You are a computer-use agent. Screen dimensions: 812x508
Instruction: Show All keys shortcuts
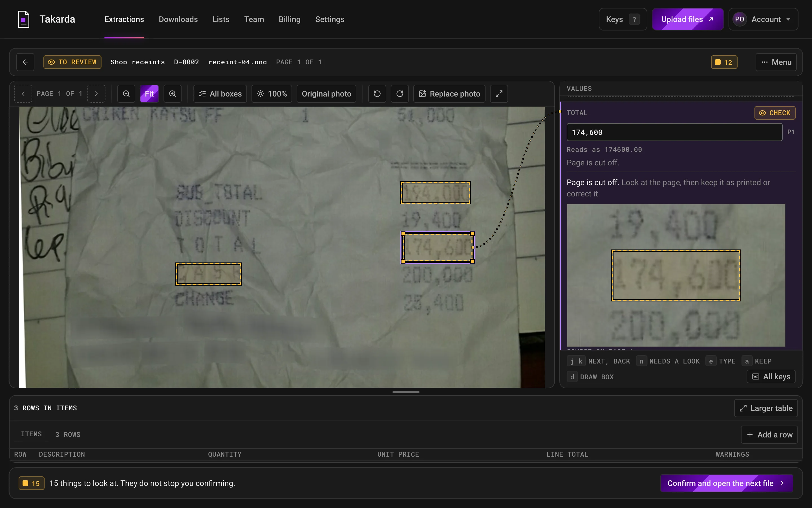[771, 376]
